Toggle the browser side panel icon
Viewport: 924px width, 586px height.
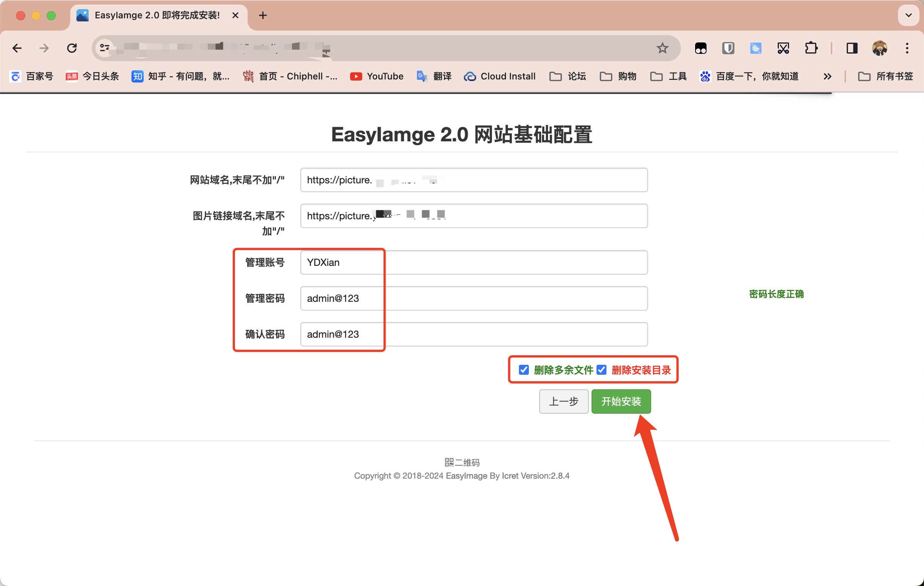[x=852, y=48]
